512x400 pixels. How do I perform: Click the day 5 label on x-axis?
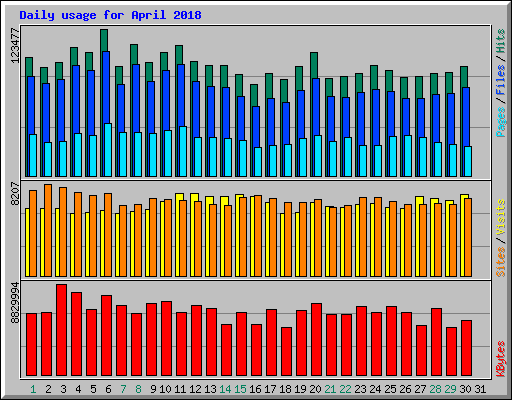click(x=93, y=389)
